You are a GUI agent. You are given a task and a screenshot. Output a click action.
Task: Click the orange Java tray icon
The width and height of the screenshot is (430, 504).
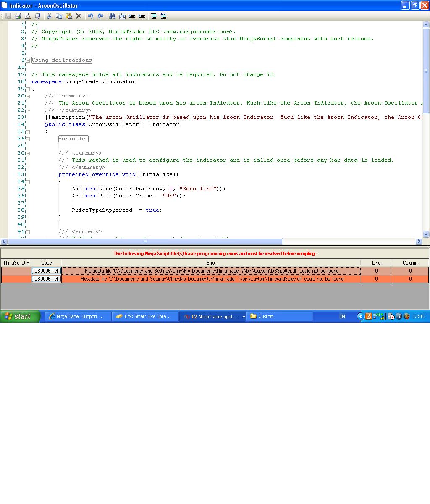[369, 316]
